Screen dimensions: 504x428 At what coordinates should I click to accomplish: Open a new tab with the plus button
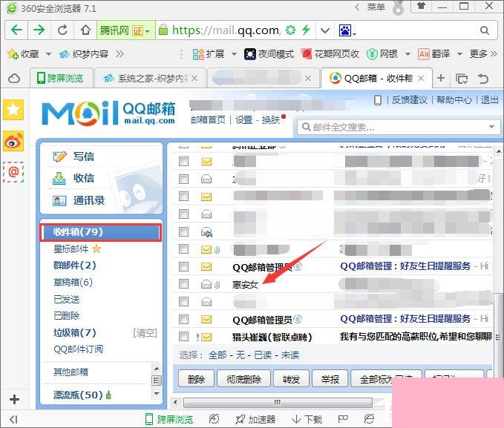(441, 78)
